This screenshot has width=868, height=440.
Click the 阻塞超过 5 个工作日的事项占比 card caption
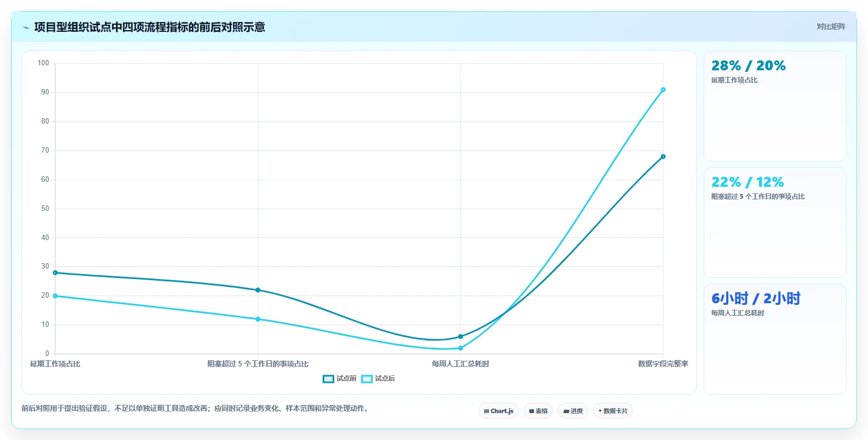[758, 197]
